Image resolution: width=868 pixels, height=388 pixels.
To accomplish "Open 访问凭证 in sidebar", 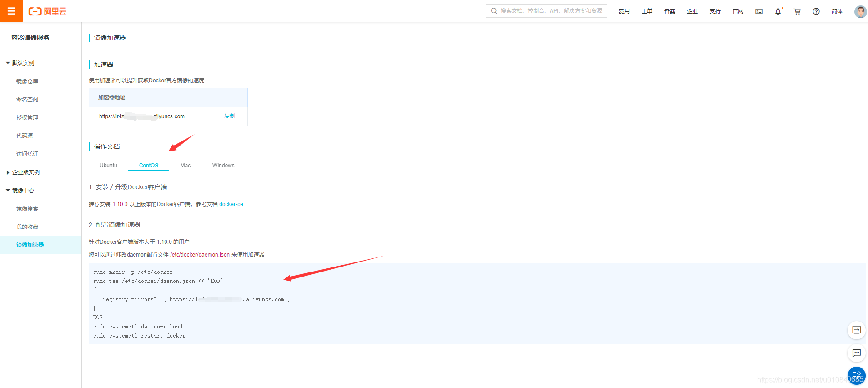I will 27,154.
